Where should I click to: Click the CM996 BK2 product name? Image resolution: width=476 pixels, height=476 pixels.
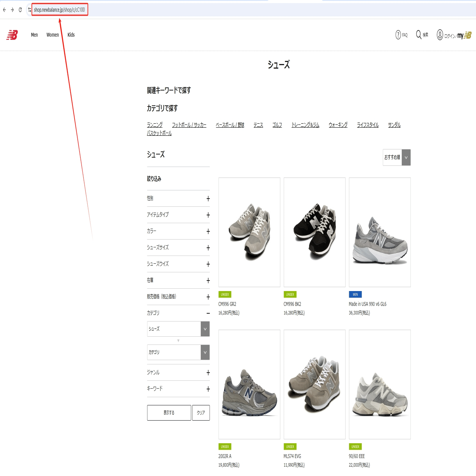pos(292,304)
